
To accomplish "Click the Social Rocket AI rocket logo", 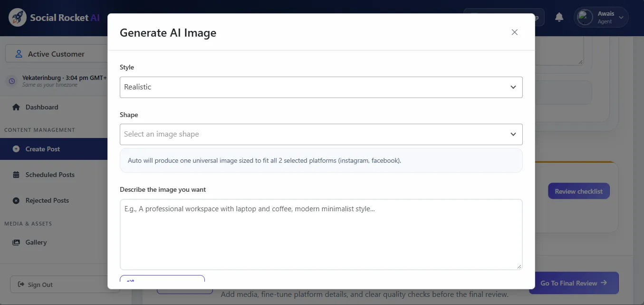I will click(x=18, y=18).
